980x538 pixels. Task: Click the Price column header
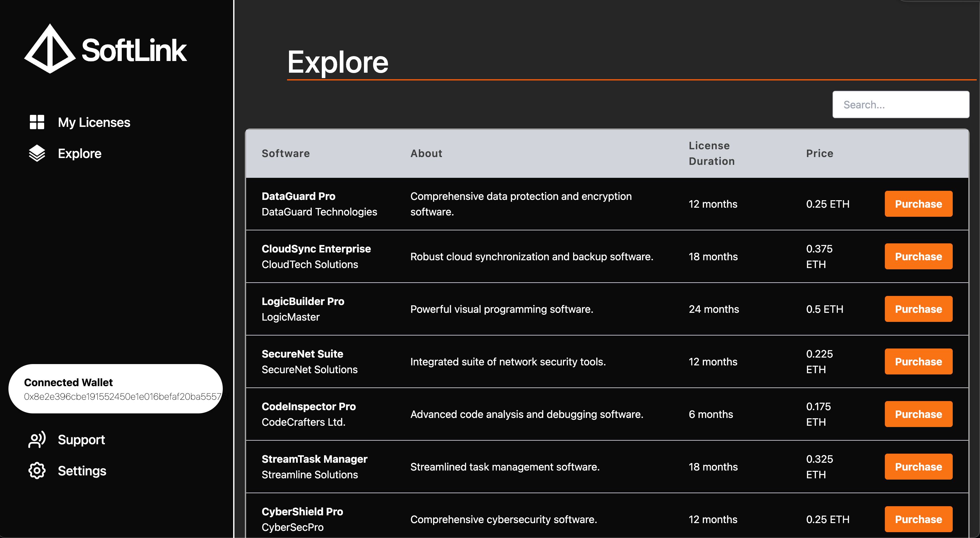820,153
